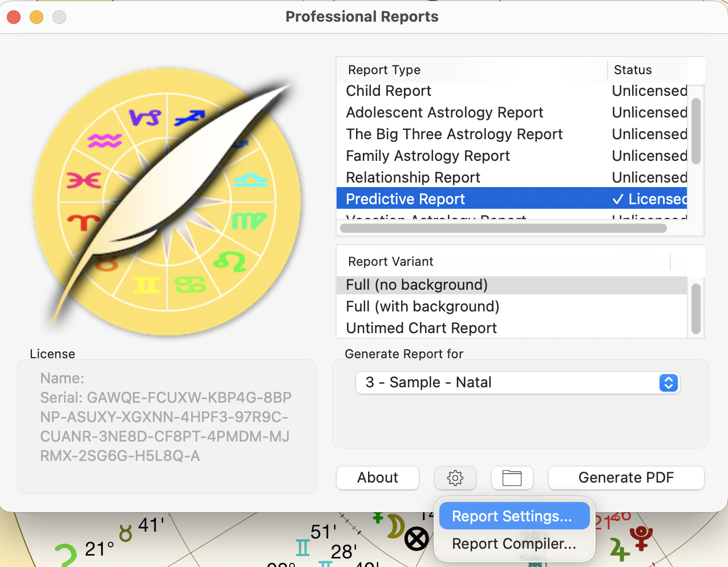Open the reports folder icon button
The height and width of the screenshot is (567, 728).
click(512, 478)
